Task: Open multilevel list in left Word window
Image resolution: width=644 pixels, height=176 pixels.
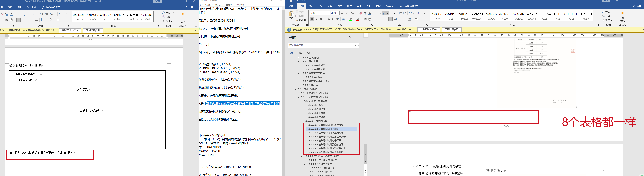Action: pyautogui.click(x=34, y=14)
